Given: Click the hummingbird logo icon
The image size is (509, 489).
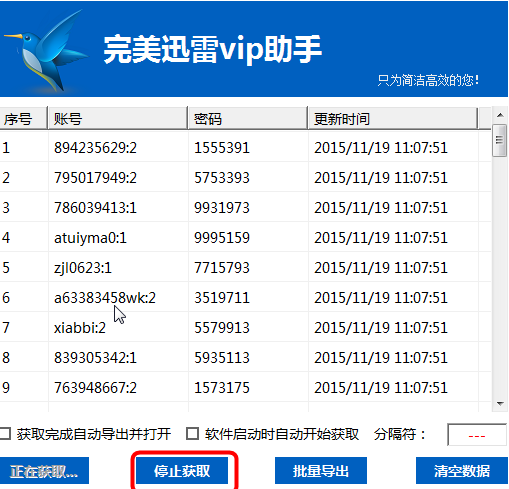Looking at the screenshot, I should click(46, 51).
